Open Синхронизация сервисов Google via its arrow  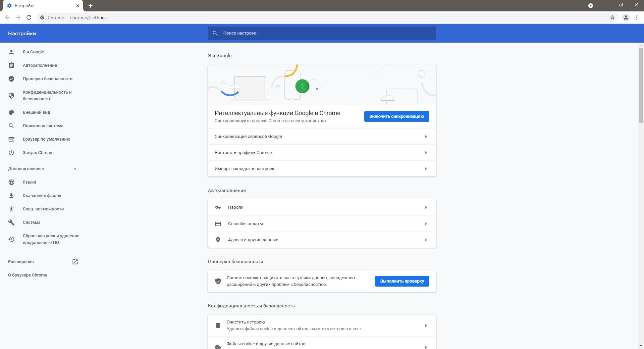[x=426, y=137]
